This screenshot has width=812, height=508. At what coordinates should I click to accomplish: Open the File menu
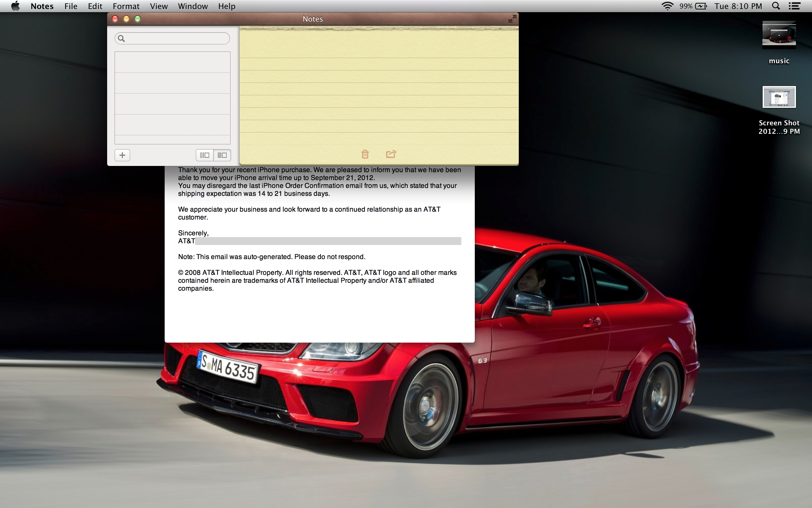pyautogui.click(x=71, y=6)
